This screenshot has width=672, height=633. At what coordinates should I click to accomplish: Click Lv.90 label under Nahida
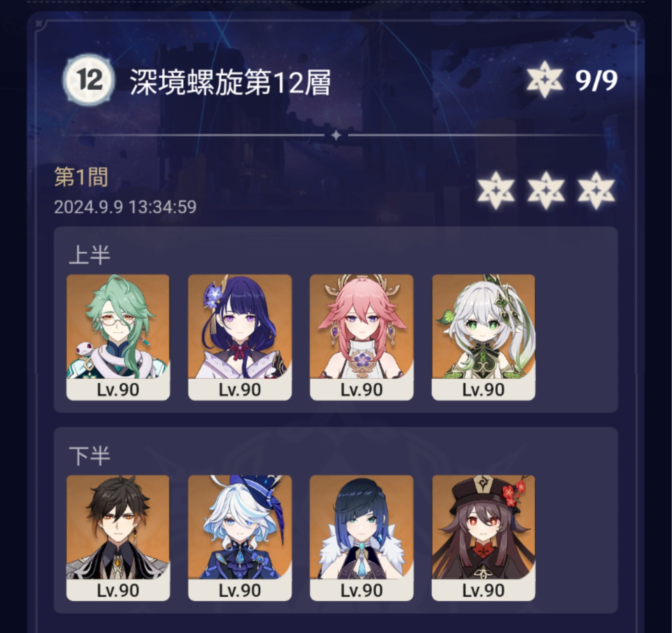[x=484, y=390]
